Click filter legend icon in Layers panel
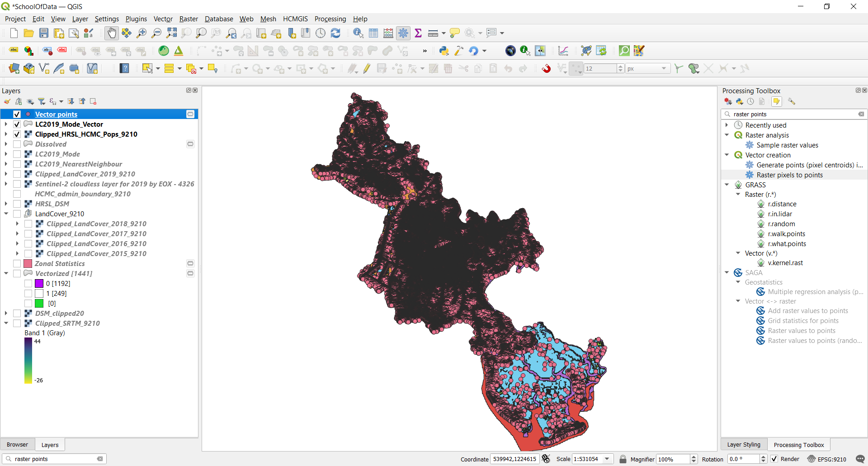The width and height of the screenshot is (868, 466). (x=42, y=101)
